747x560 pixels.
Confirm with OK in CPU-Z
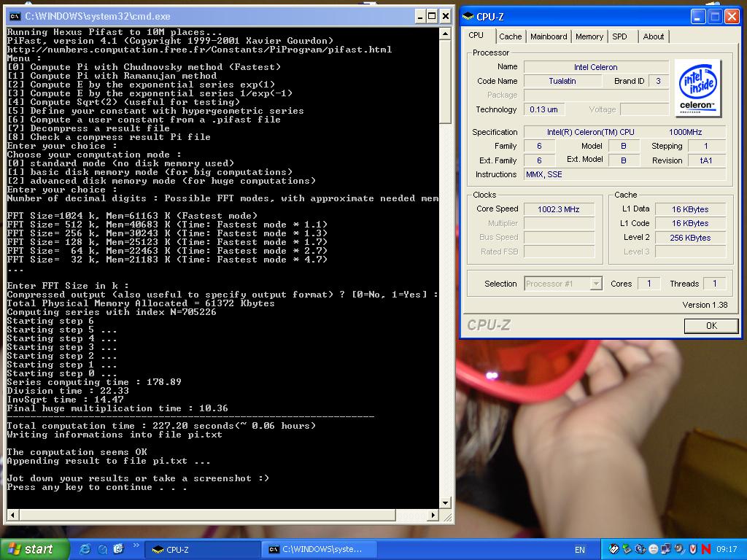click(711, 326)
